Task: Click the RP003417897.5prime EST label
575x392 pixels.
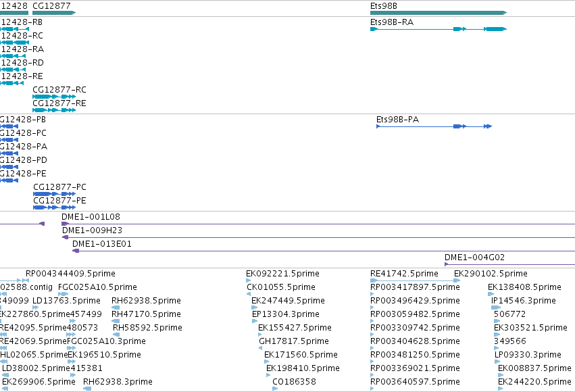Action: tap(415, 287)
